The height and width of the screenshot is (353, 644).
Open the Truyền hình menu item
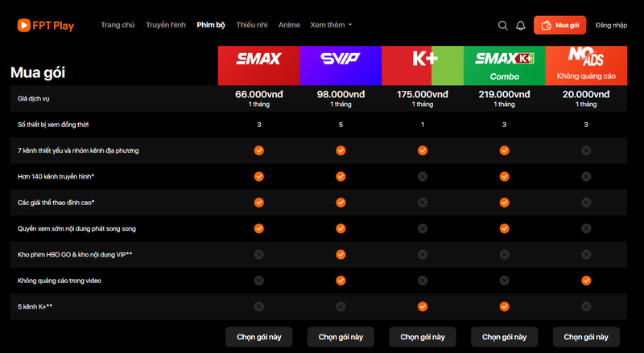point(166,25)
